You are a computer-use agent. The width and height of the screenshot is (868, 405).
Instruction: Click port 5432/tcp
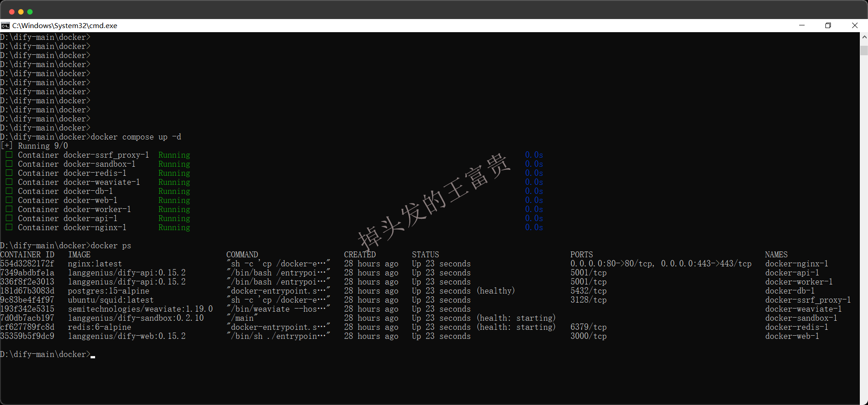[589, 291]
